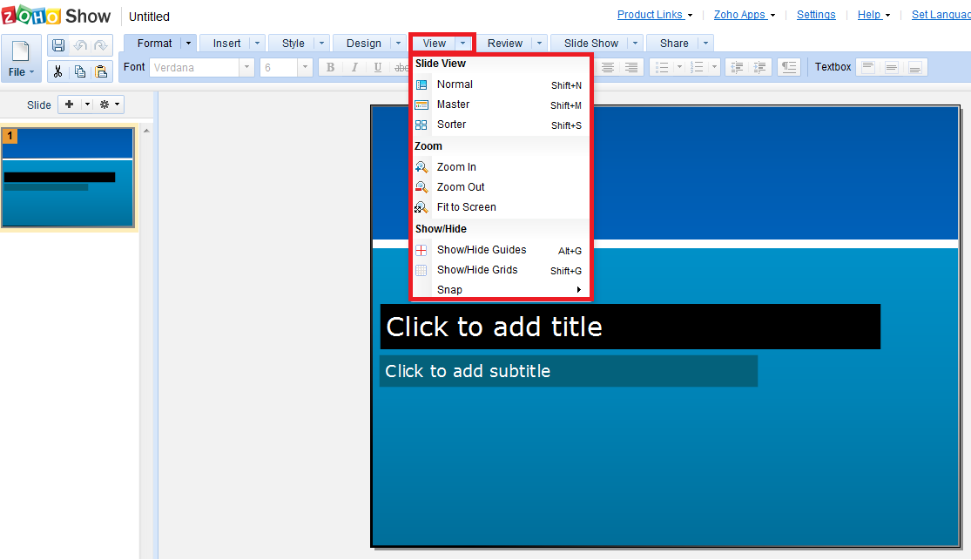The image size is (971, 560).
Task: Click slide panel scrollbar up arrow
Action: tap(147, 131)
